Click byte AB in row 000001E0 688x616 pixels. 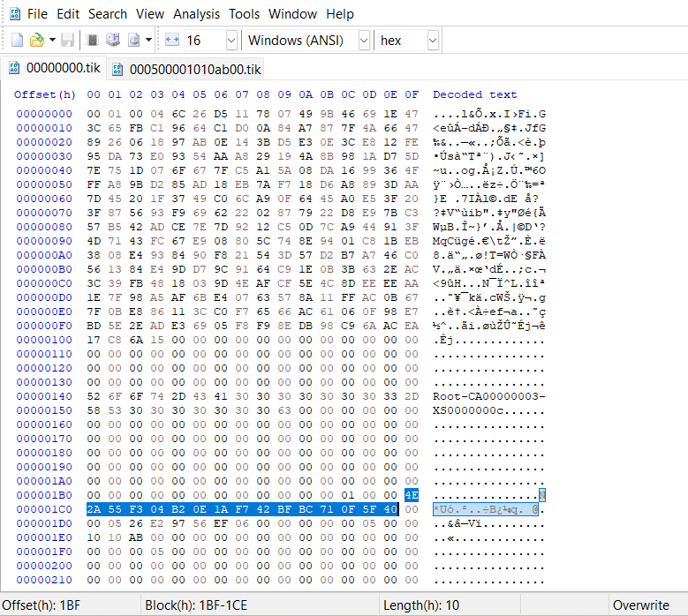click(136, 537)
